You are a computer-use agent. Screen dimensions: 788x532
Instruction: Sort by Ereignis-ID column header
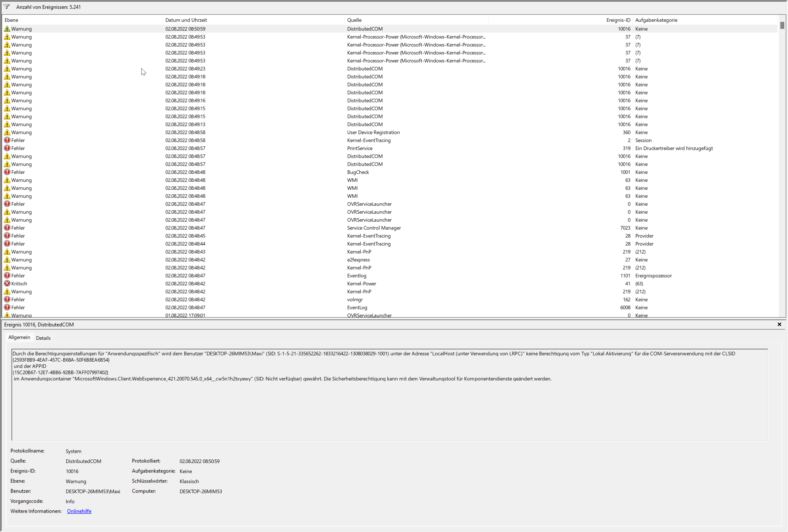618,20
